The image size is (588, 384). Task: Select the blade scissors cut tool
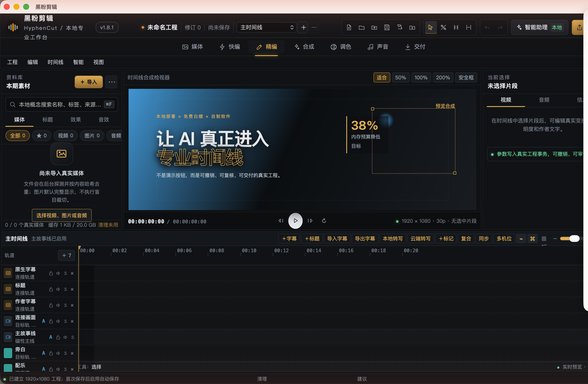click(443, 27)
